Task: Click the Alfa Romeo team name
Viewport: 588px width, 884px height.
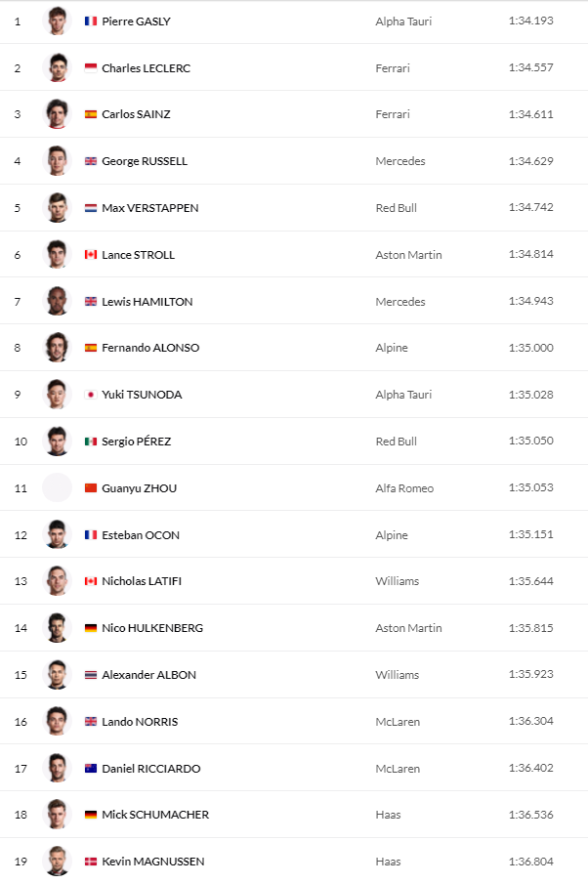Action: tap(404, 488)
